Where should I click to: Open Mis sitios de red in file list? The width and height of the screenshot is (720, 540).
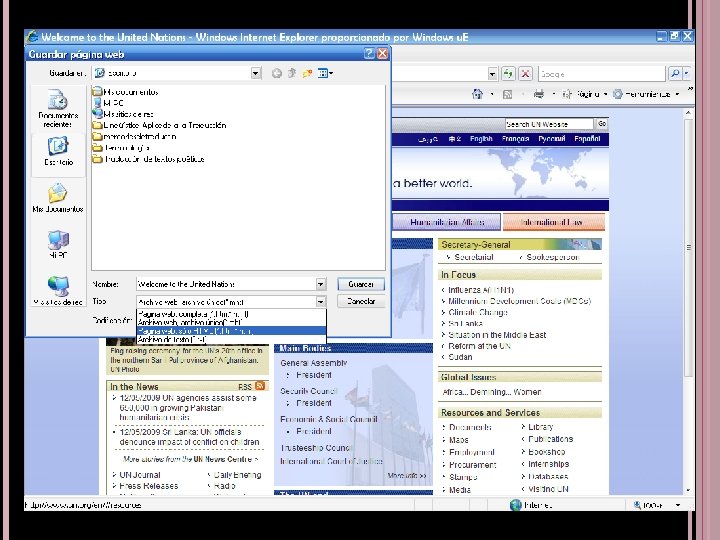(123, 114)
